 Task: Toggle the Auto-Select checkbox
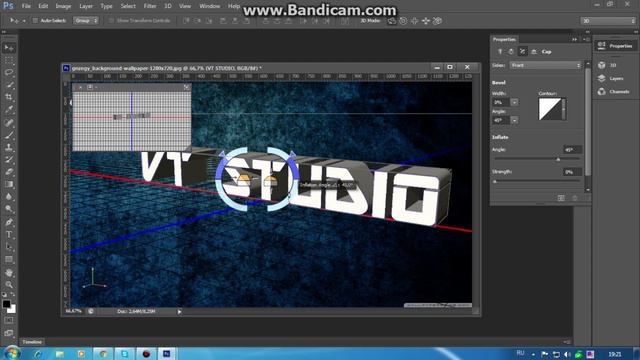pyautogui.click(x=35, y=20)
